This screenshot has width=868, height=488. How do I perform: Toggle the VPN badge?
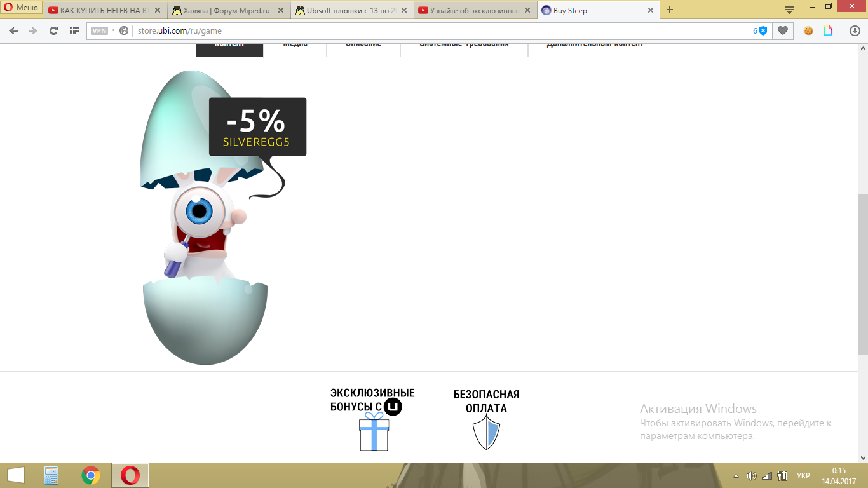100,30
